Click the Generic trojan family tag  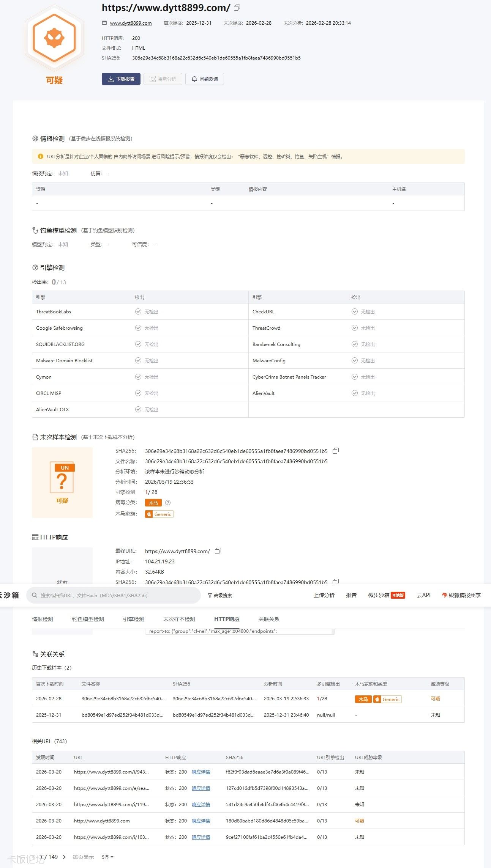pos(159,514)
